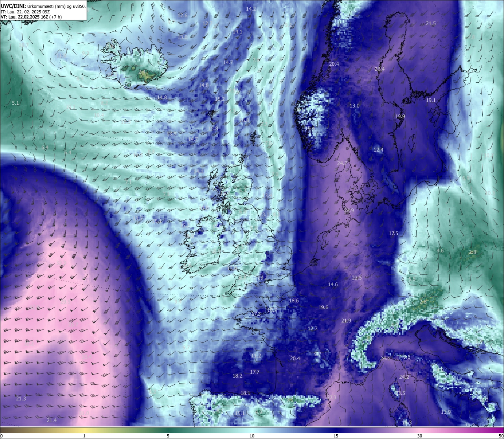Click the 17.3 value near Brittany

point(256,314)
